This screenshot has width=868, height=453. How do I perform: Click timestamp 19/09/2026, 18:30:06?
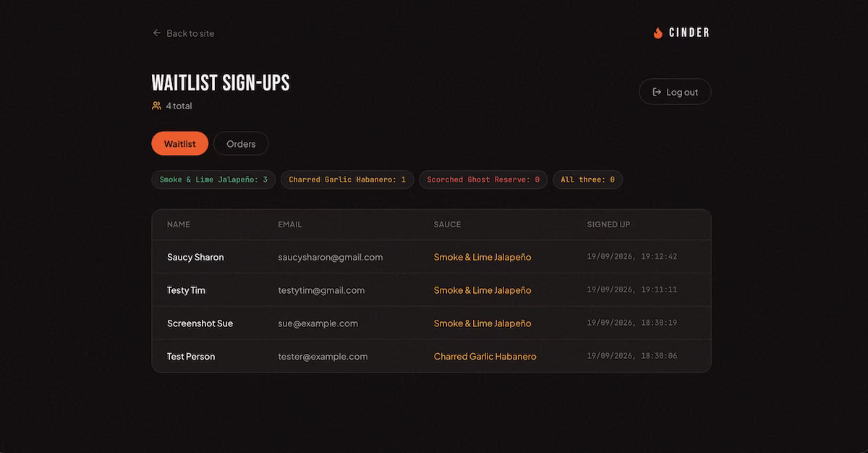pyautogui.click(x=632, y=356)
